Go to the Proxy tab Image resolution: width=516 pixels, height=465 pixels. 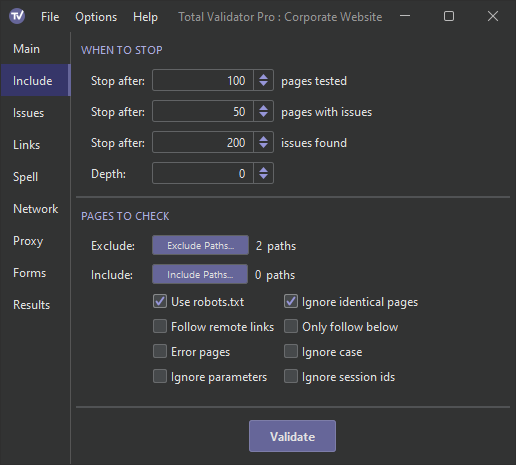[x=35, y=241]
